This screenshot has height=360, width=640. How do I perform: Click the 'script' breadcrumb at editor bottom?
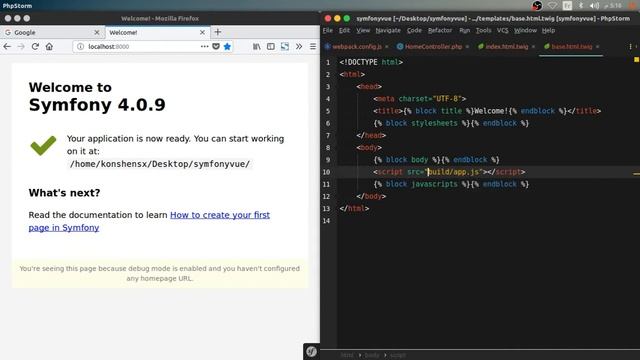pyautogui.click(x=398, y=355)
